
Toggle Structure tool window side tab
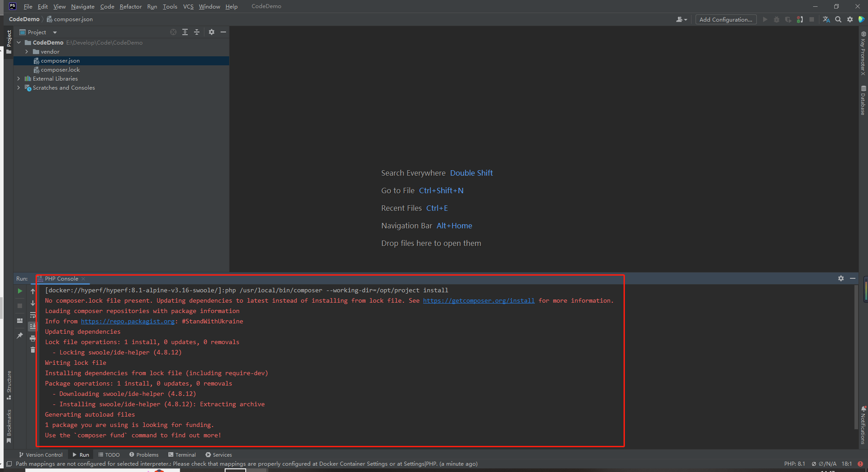(x=9, y=385)
